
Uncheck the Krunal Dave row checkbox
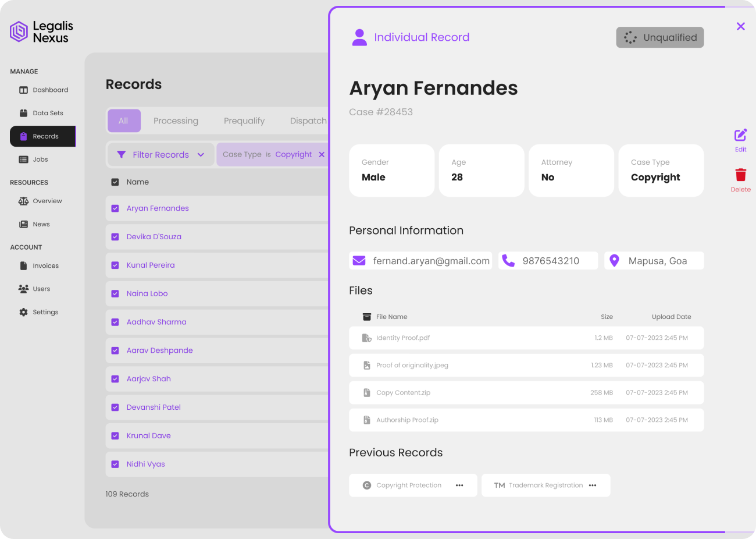115,436
